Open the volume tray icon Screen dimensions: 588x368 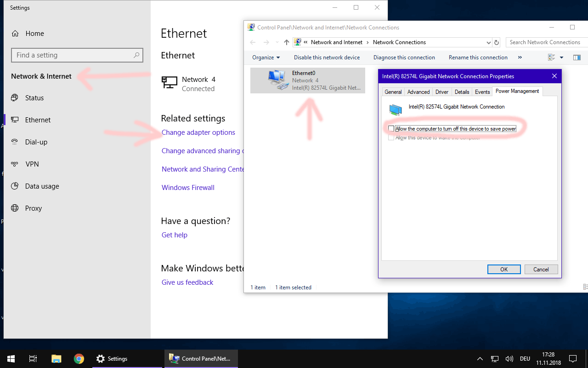point(509,359)
